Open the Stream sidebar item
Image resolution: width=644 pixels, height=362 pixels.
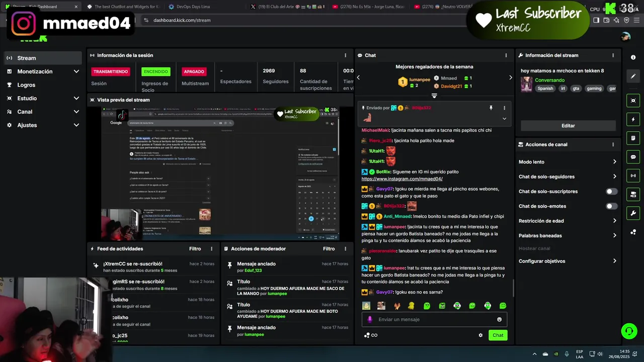pyautogui.click(x=43, y=58)
